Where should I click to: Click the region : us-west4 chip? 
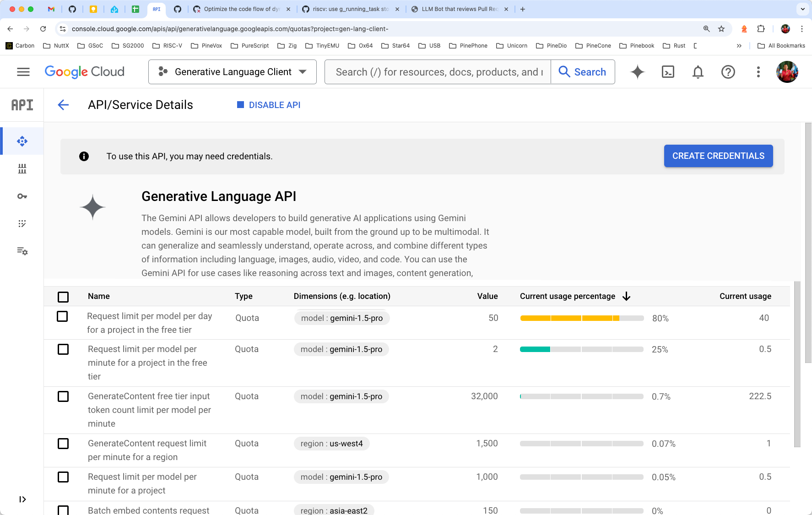click(331, 444)
